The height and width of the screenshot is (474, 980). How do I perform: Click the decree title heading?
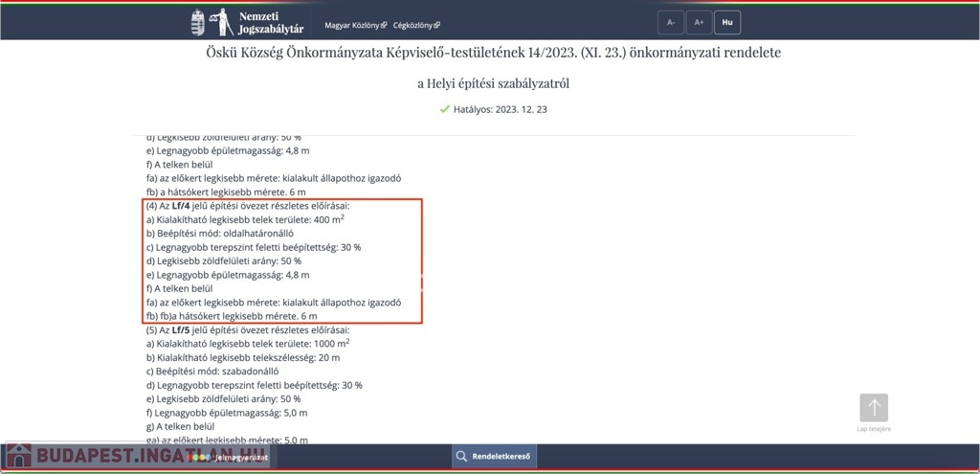point(493,53)
